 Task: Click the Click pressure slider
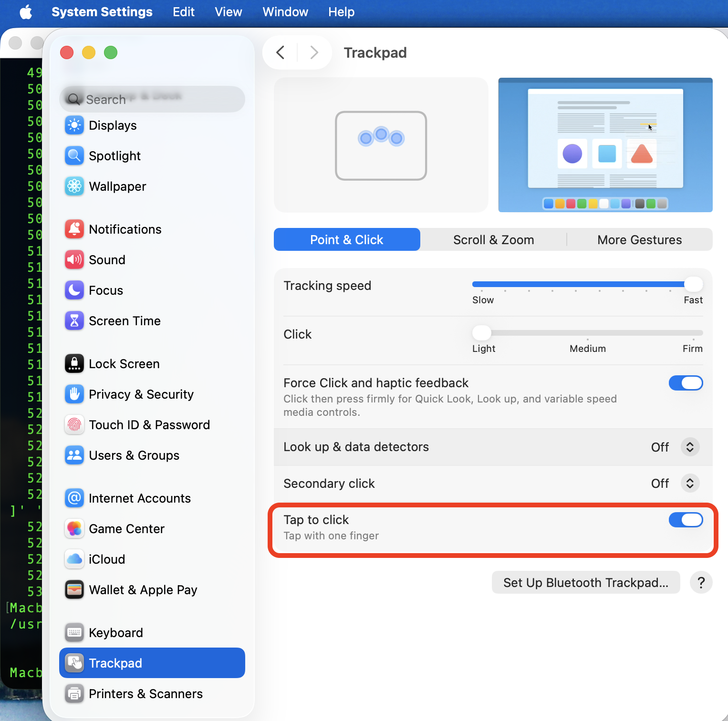[x=587, y=333]
